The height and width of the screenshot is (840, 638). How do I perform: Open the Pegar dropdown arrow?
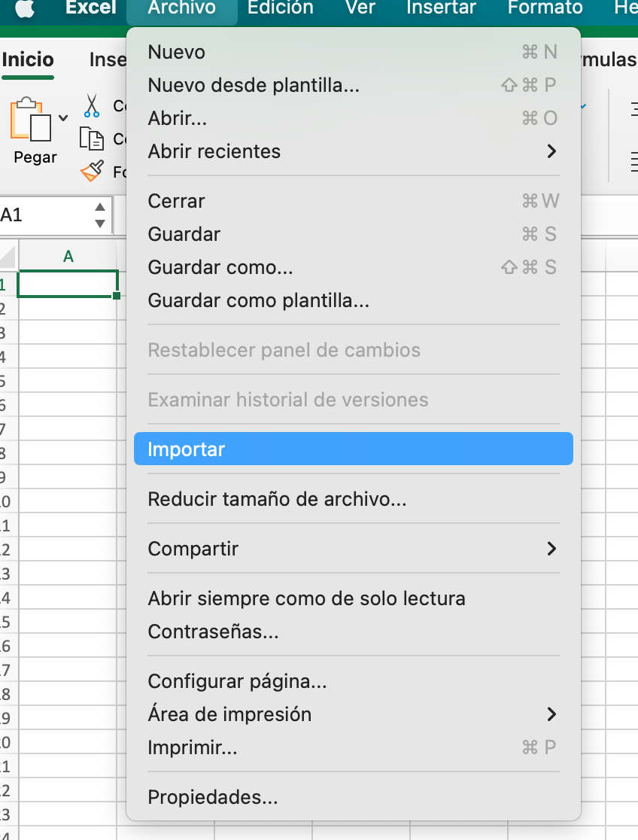(63, 118)
